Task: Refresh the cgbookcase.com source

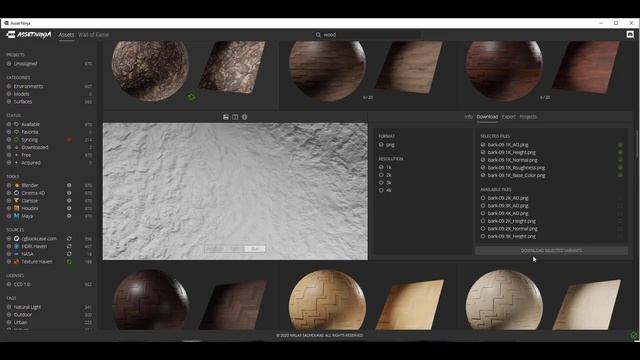Action: [x=69, y=239]
